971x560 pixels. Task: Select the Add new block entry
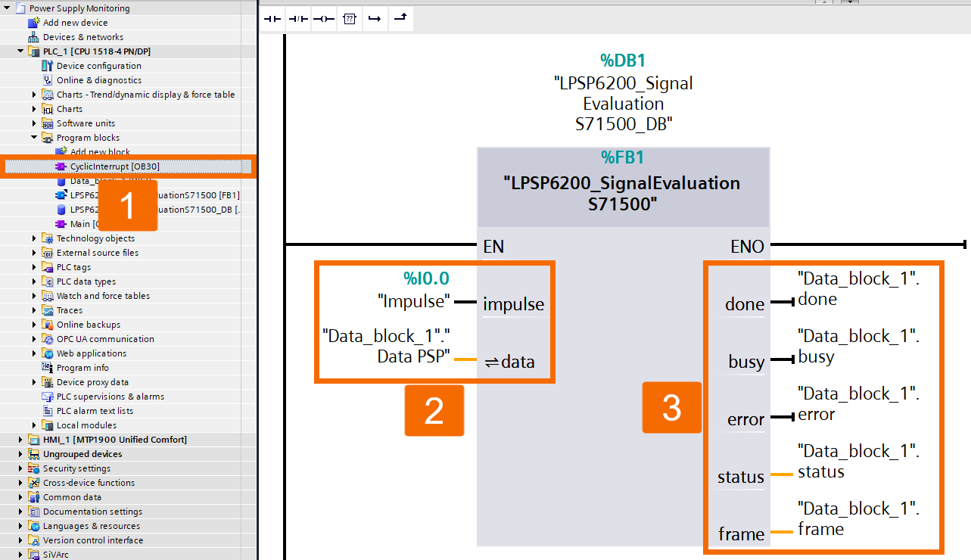click(x=100, y=152)
